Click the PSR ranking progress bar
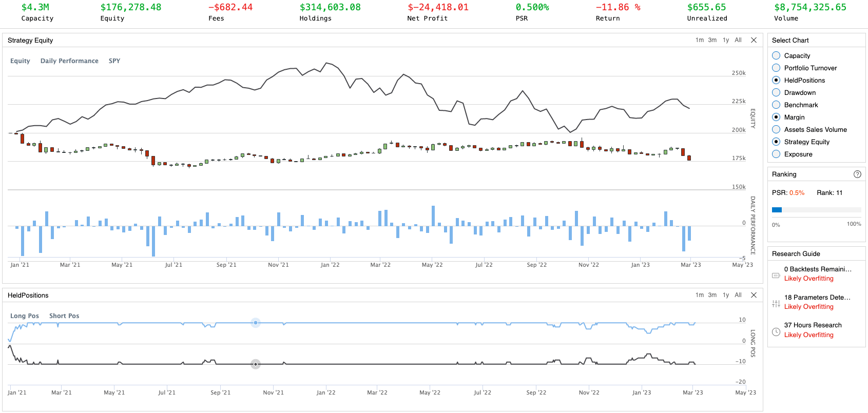 coord(816,210)
